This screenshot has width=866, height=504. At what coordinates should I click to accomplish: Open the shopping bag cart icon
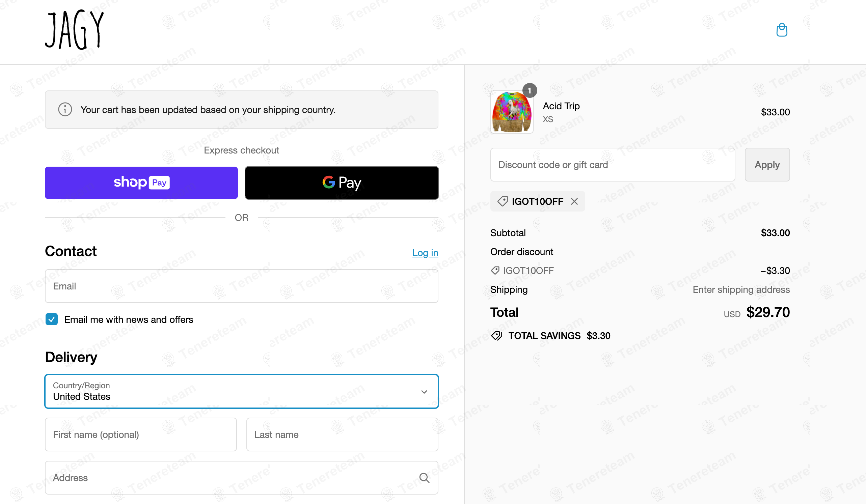782,30
